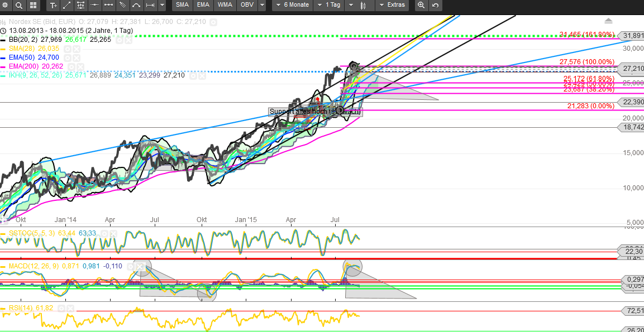Open the 1 Tag interval dropdown
Viewport: 644px width, 332px height.
[x=328, y=6]
